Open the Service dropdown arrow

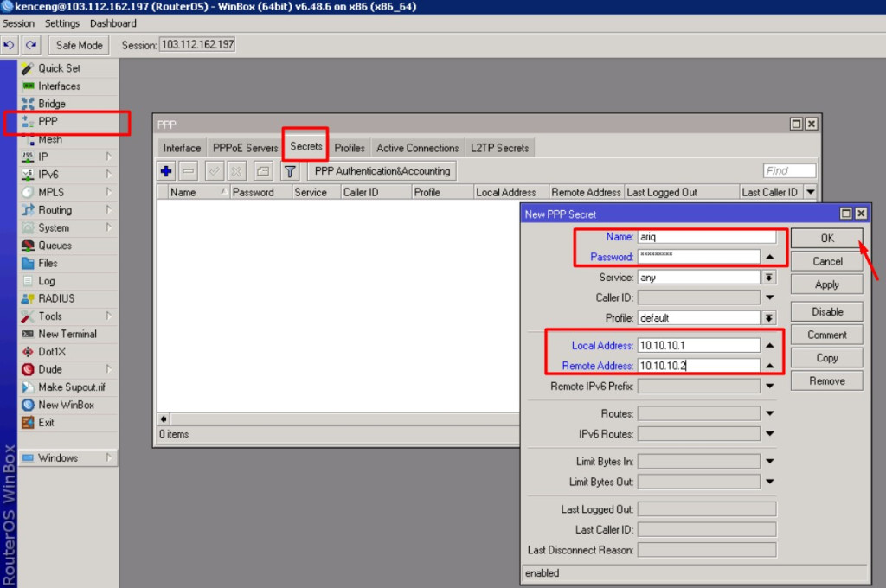[x=769, y=278]
